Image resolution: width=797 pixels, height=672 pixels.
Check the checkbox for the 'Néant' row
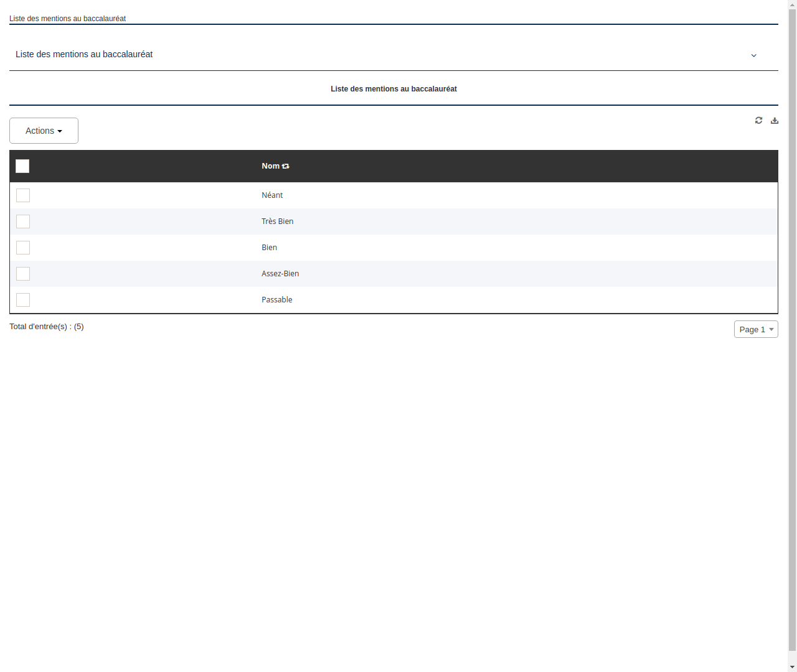[23, 195]
